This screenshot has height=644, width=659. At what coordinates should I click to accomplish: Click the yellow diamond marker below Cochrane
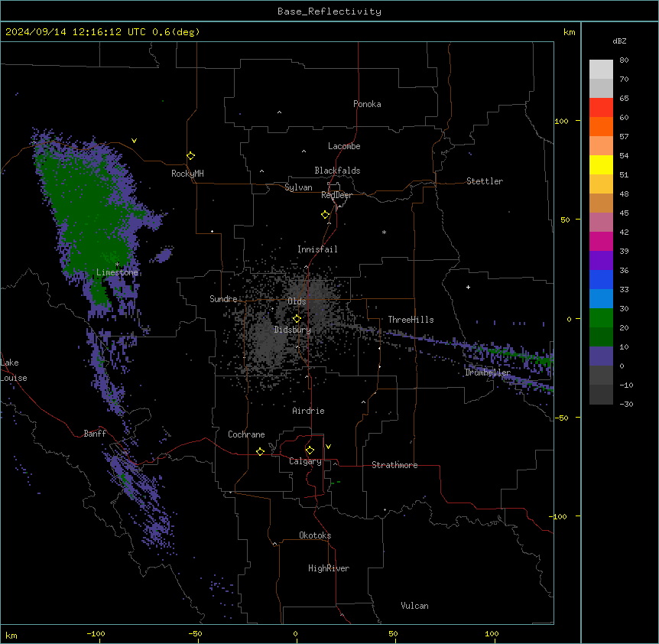tap(260, 451)
